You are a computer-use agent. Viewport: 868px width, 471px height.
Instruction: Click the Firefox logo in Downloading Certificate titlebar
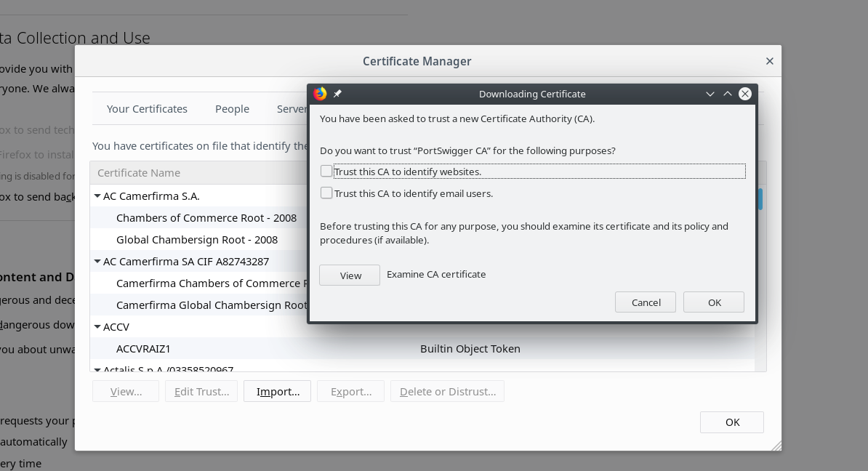tap(320, 94)
